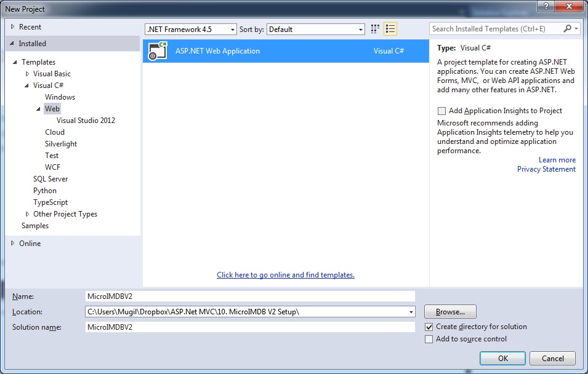The height and width of the screenshot is (374, 588).
Task: Open the Privacy Statement link
Action: pyautogui.click(x=546, y=169)
